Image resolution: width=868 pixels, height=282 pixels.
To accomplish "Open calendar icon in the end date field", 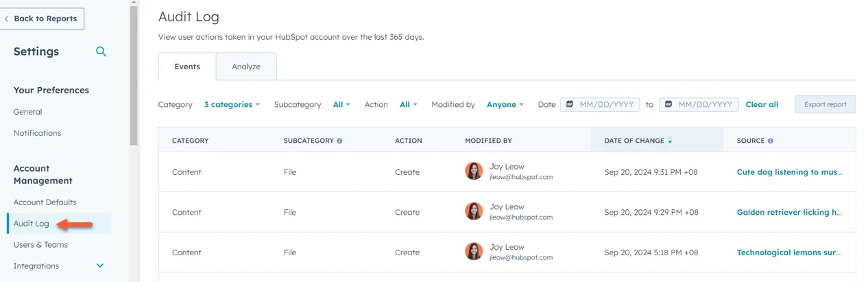I will click(668, 104).
